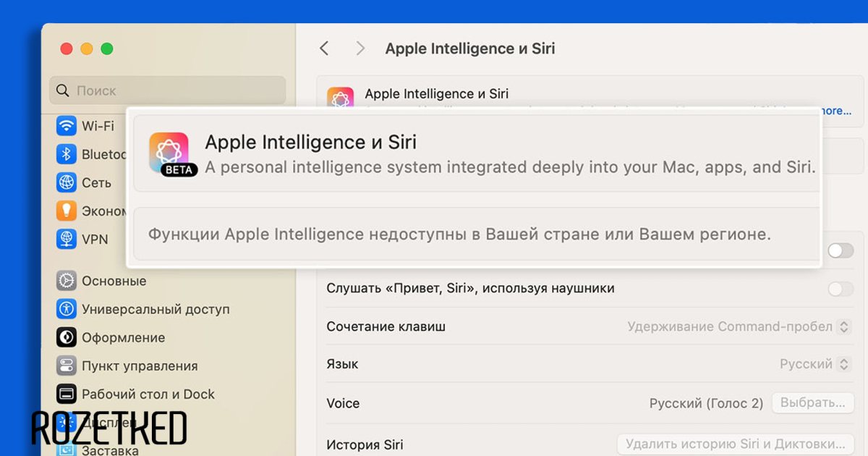
Task: Click the Wi-Fi icon in sidebar
Action: point(67,125)
